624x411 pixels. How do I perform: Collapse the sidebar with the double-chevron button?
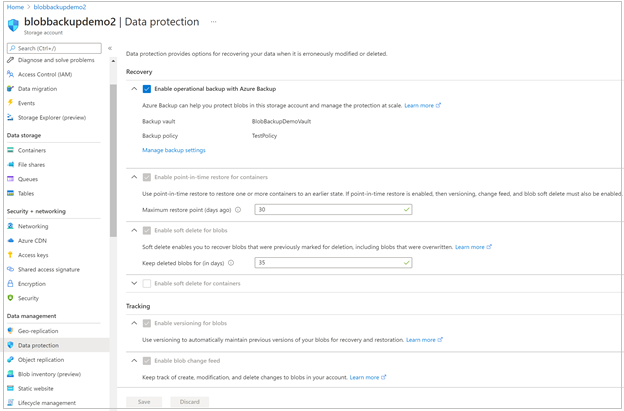click(110, 48)
